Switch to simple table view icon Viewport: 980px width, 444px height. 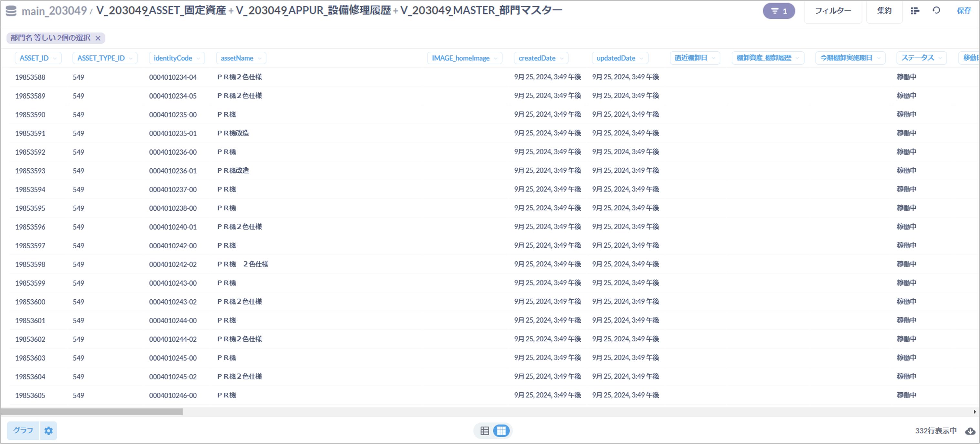tap(485, 431)
